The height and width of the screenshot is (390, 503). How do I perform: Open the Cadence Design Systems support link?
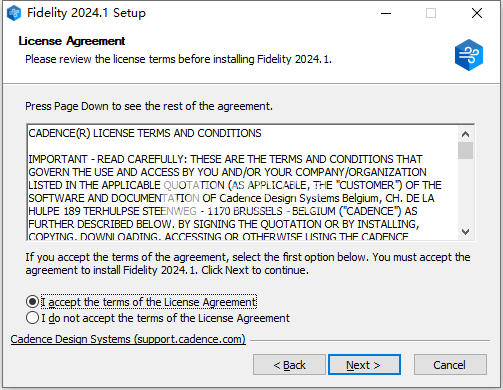coord(128,339)
